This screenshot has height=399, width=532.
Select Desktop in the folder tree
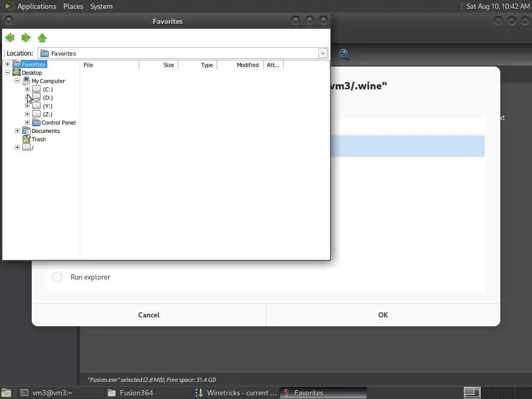(x=32, y=73)
